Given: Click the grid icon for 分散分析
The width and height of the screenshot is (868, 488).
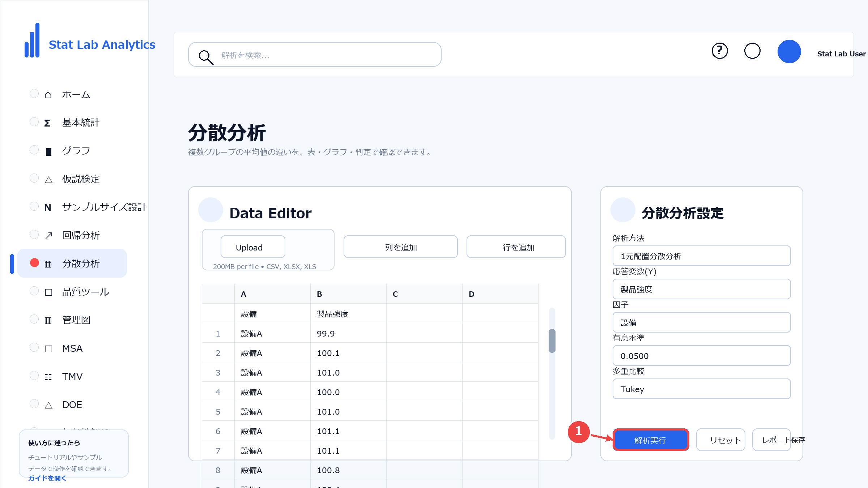Looking at the screenshot, I should pyautogui.click(x=48, y=264).
